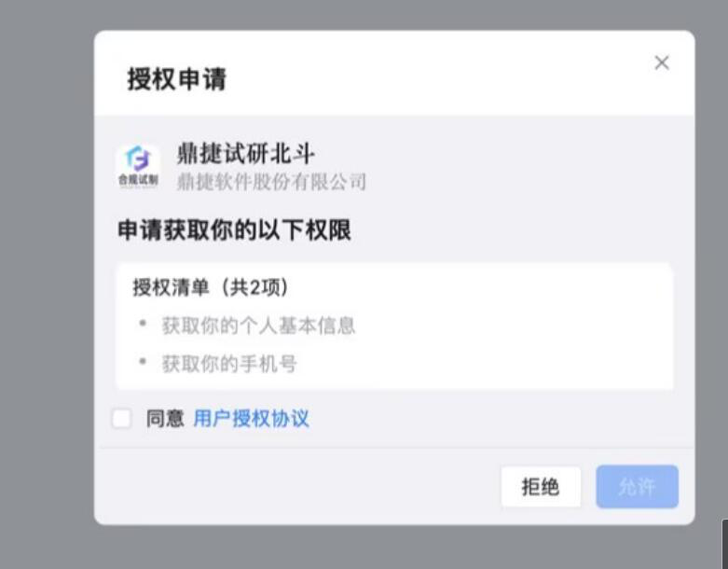
Task: Click the 允许 button
Action: 637,487
